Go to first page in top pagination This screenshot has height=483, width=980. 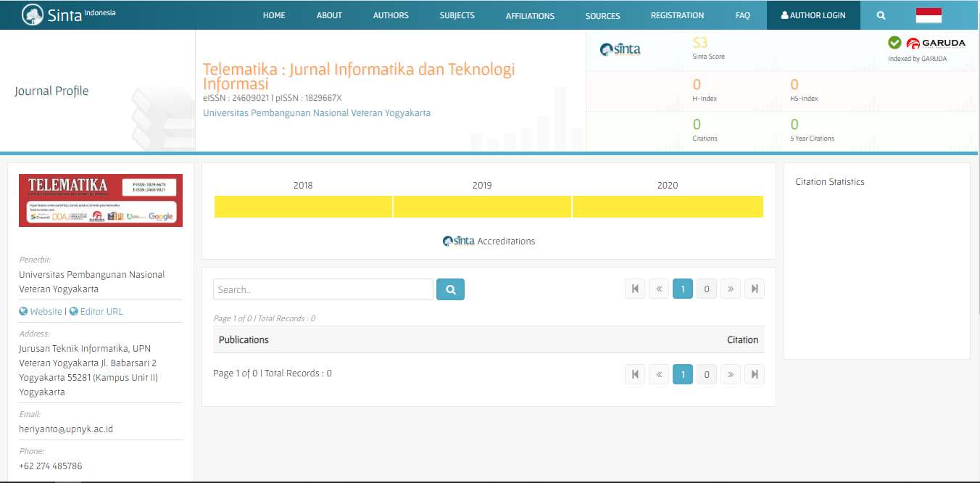(635, 289)
